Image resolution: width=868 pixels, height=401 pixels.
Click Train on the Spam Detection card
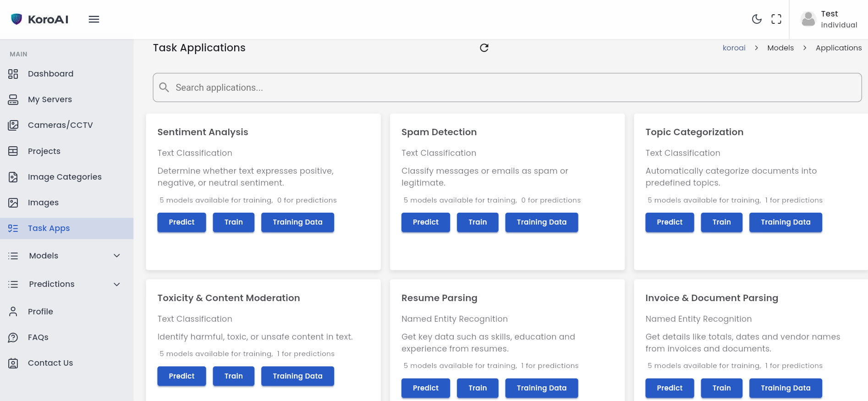pos(478,222)
